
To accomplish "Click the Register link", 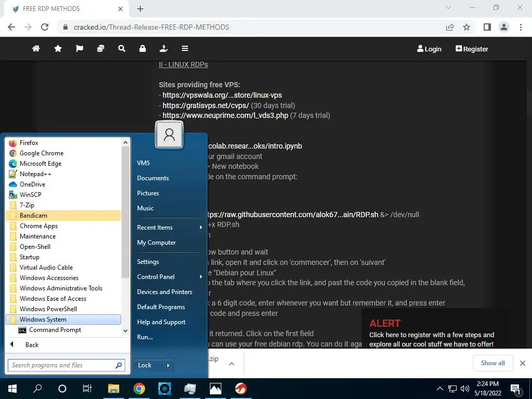I will tap(472, 49).
